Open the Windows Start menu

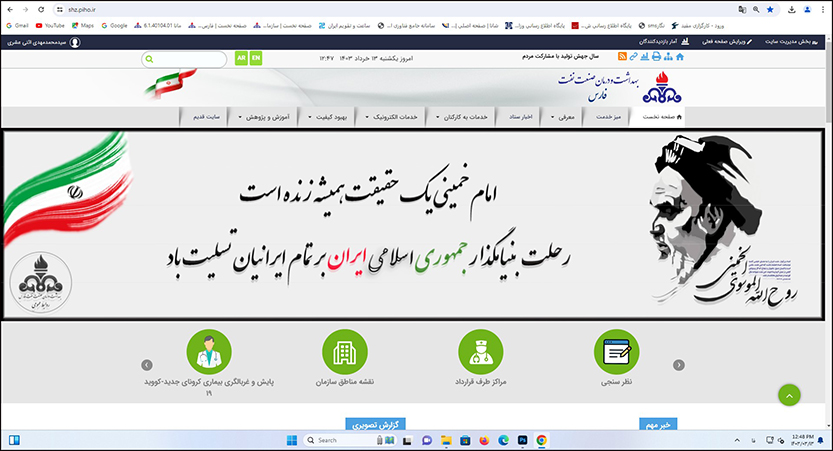[x=292, y=440]
